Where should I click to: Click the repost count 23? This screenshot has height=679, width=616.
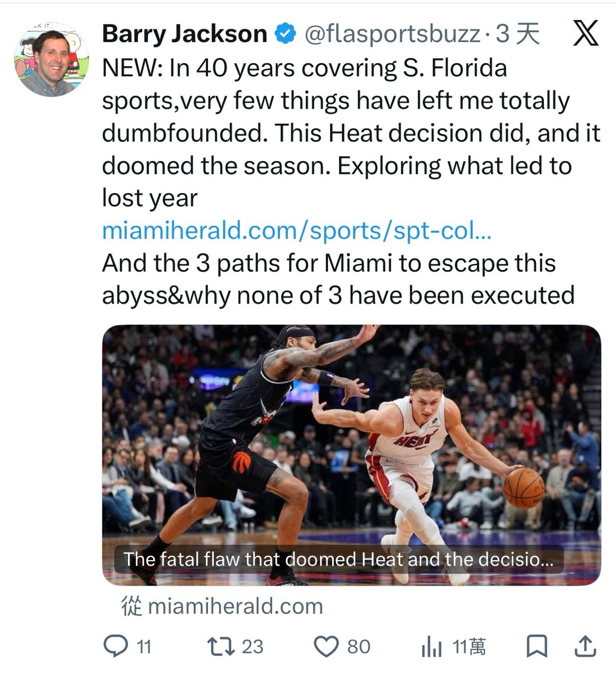point(253,647)
